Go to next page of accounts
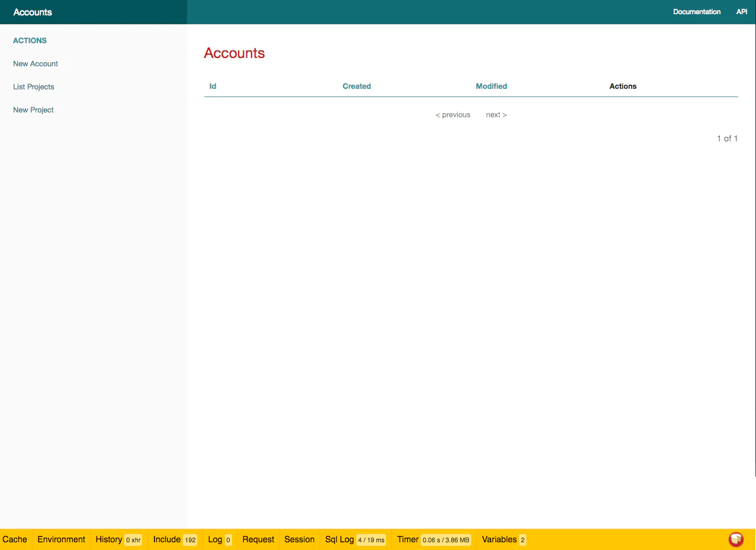The width and height of the screenshot is (756, 550). [x=496, y=115]
